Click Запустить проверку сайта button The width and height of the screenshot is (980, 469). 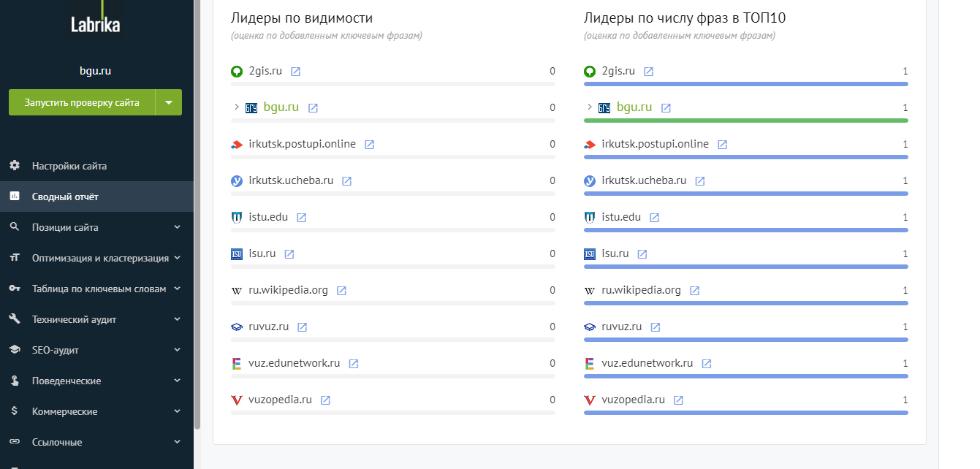[82, 102]
